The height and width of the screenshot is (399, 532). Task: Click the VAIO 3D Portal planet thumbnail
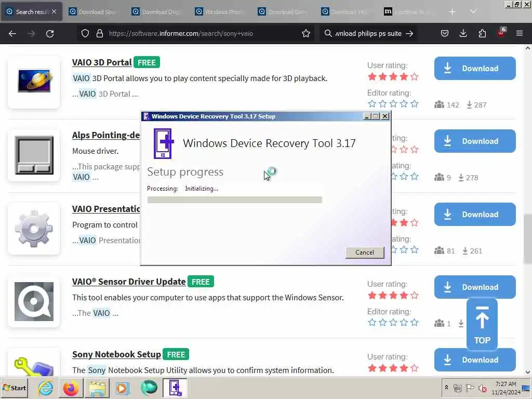point(34,81)
